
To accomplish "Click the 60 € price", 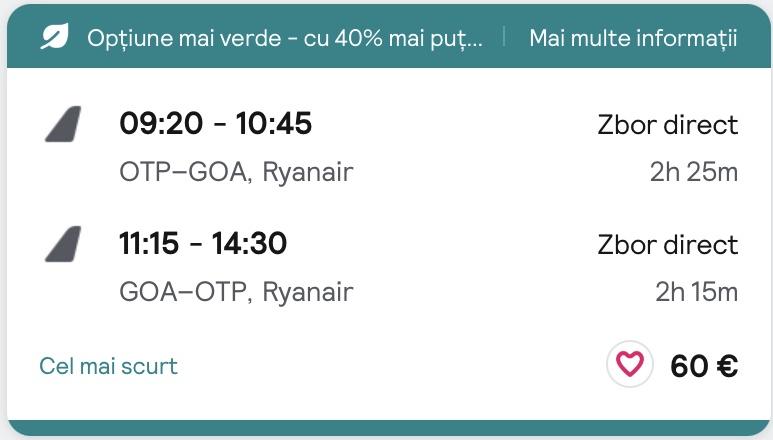I will point(704,366).
